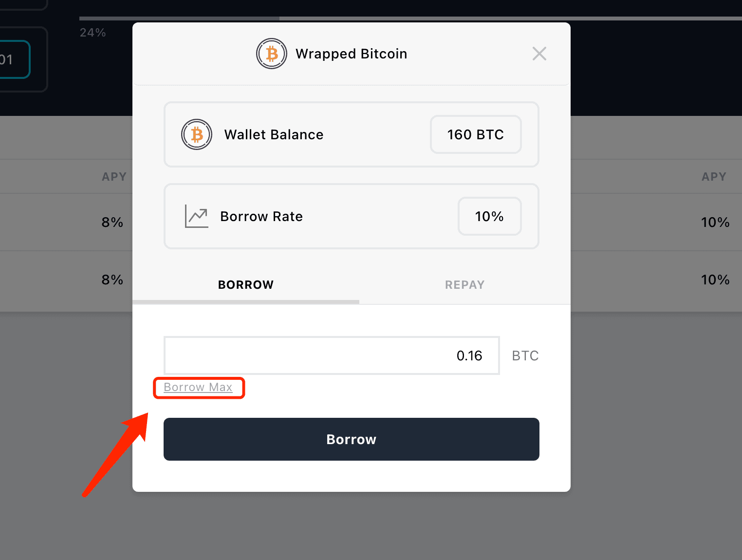Click the left APY column header
Screen dimensions: 742x560
click(114, 177)
